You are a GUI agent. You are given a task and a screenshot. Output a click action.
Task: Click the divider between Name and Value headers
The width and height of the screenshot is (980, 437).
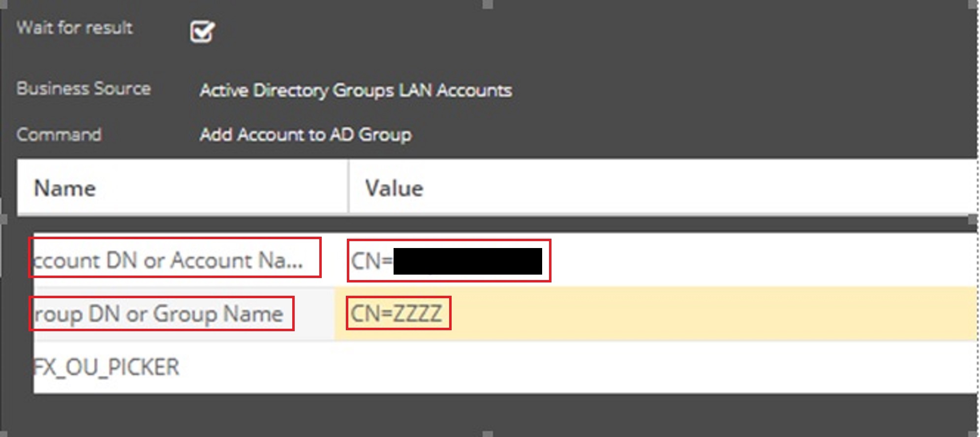pyautogui.click(x=348, y=187)
